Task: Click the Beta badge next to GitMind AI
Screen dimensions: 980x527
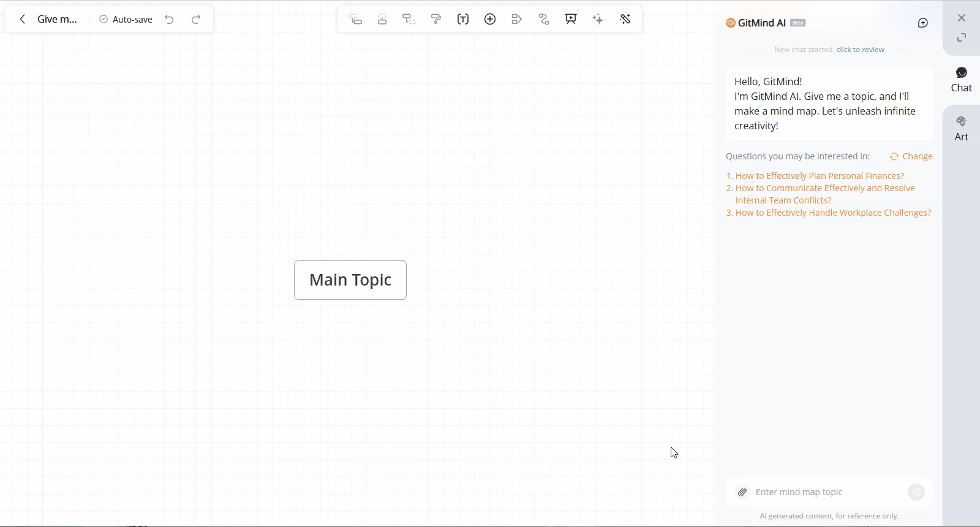Action: coord(797,23)
